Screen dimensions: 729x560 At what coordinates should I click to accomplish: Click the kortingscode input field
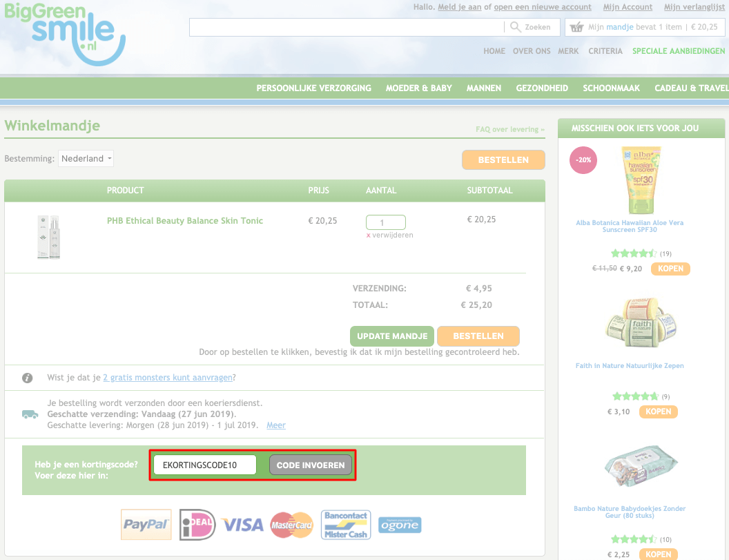click(205, 465)
